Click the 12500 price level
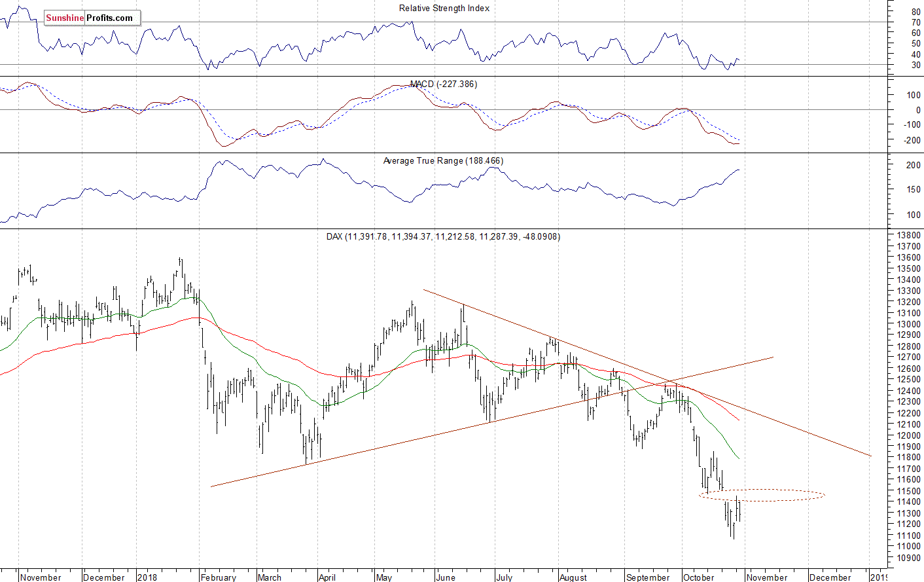 910,380
